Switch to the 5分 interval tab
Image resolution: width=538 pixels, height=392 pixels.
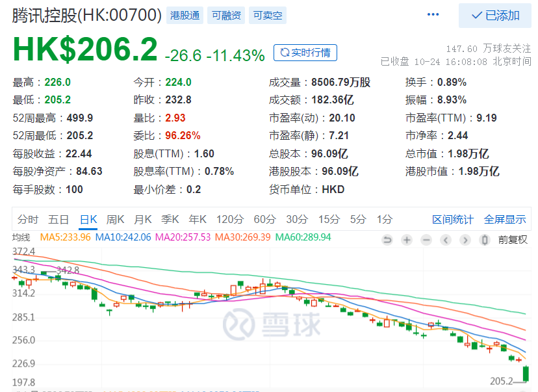point(358,219)
